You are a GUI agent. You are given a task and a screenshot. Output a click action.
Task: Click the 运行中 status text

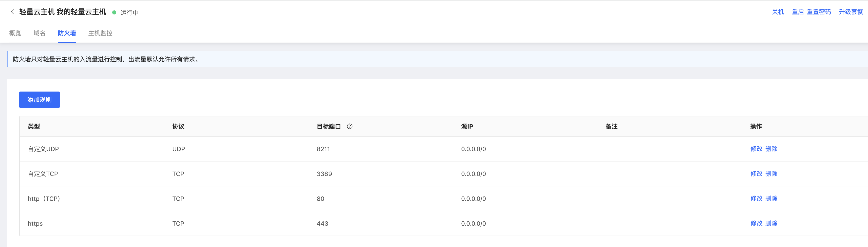tap(129, 12)
